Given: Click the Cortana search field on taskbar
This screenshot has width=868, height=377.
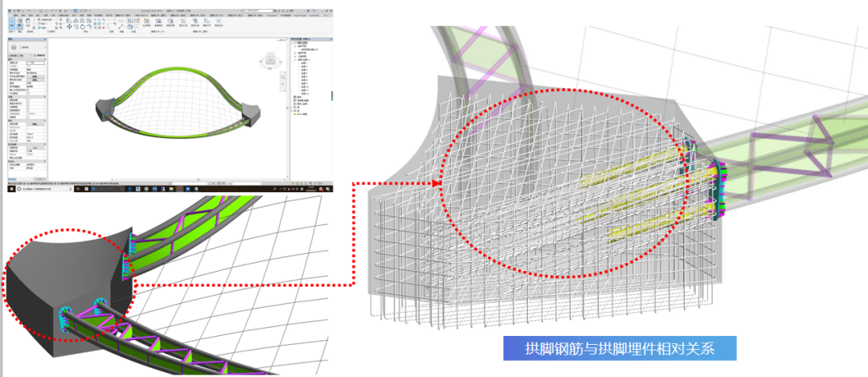Looking at the screenshot, I should [x=45, y=189].
